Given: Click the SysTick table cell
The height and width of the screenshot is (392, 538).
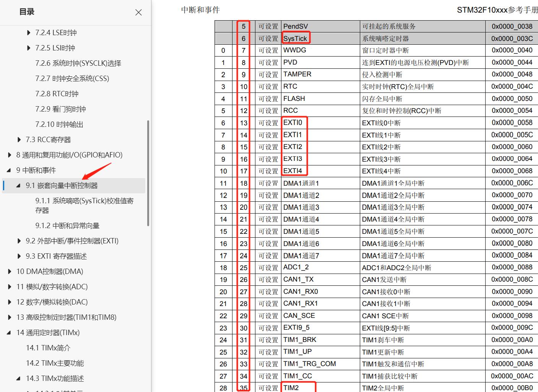Looking at the screenshot, I should [x=320, y=39].
